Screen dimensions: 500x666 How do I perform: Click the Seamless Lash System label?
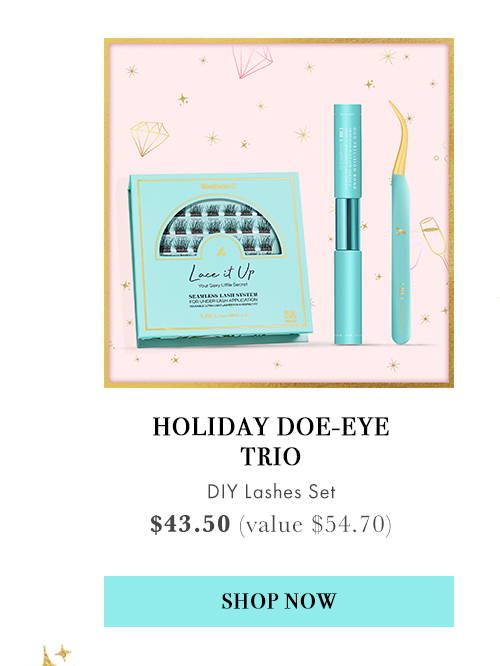point(223,295)
